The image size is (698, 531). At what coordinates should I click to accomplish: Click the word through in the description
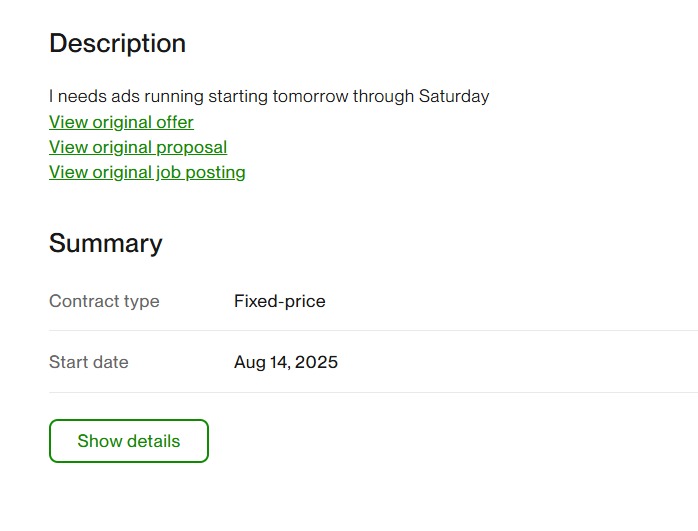coord(383,97)
